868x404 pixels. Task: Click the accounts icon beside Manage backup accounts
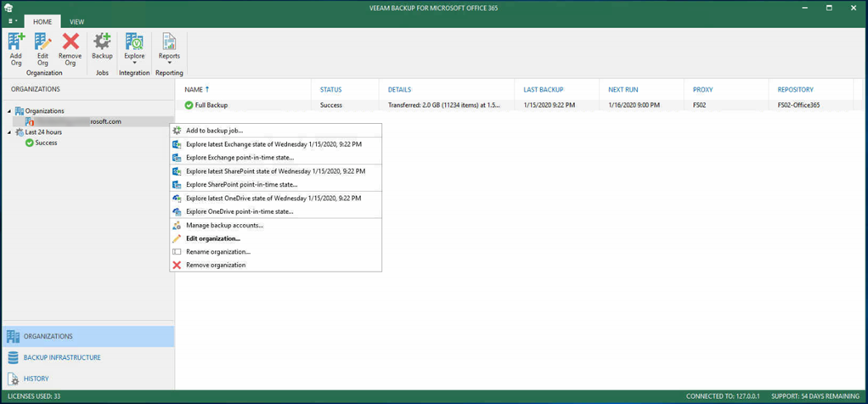(178, 225)
